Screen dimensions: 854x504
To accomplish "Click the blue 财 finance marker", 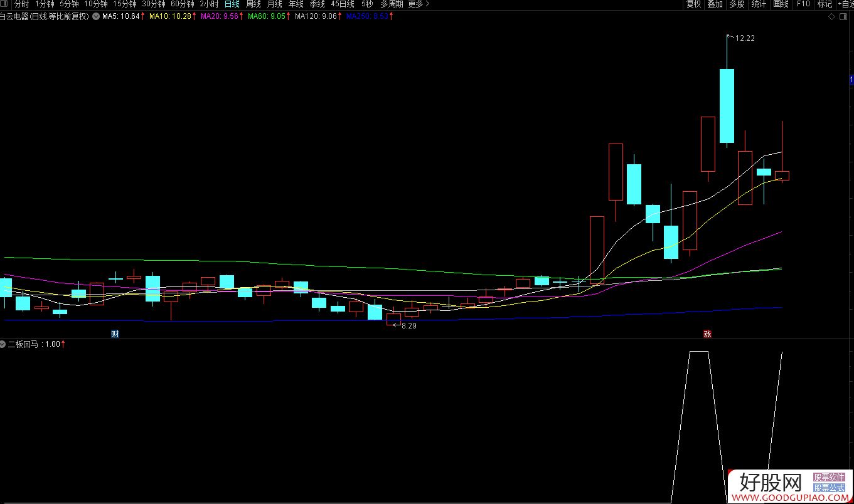I will pos(115,333).
